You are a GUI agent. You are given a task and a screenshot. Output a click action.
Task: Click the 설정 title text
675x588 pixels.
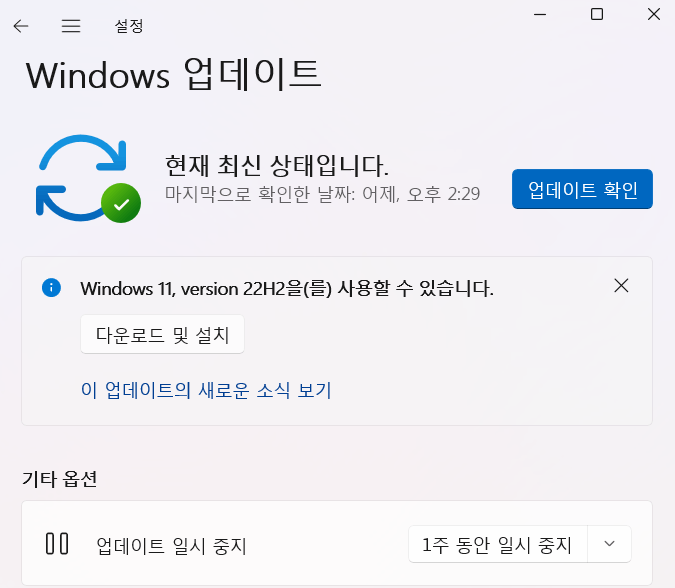[x=129, y=26]
